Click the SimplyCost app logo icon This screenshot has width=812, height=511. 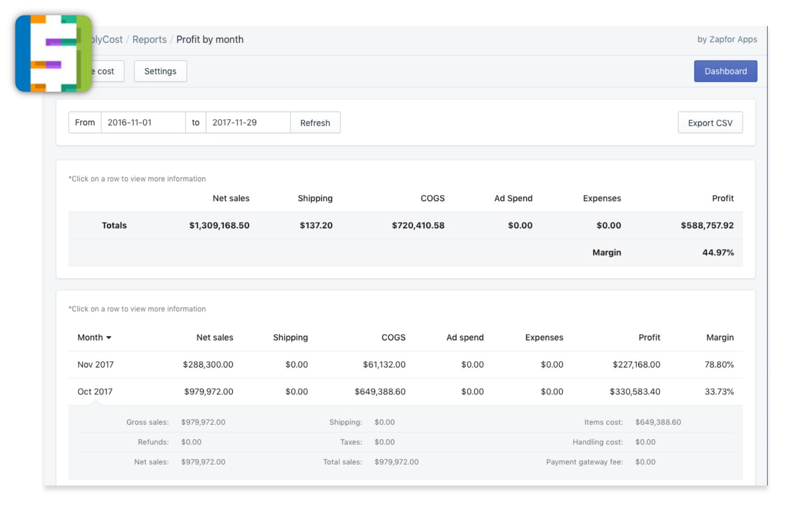click(x=53, y=53)
